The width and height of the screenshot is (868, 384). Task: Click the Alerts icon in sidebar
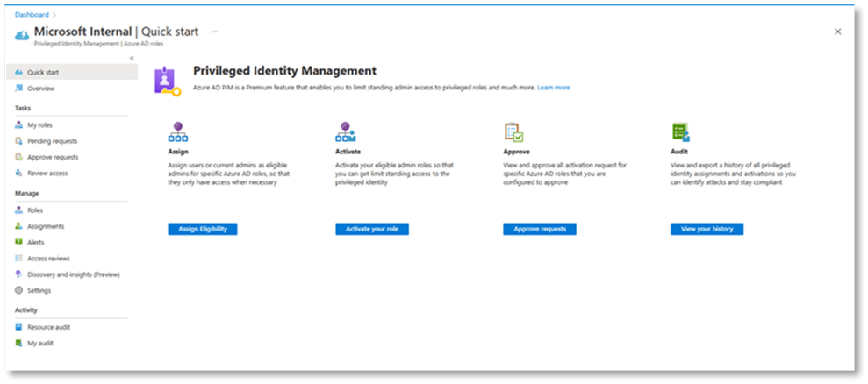click(18, 242)
